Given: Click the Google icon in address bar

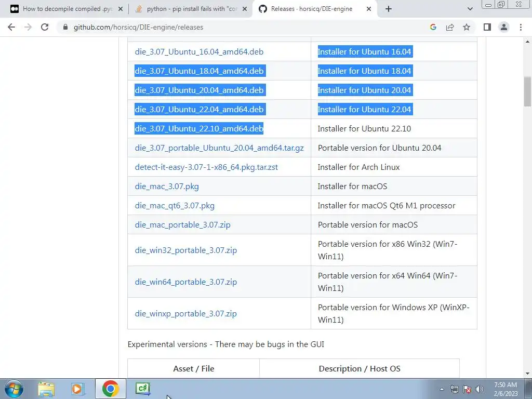Looking at the screenshot, I should (433, 27).
